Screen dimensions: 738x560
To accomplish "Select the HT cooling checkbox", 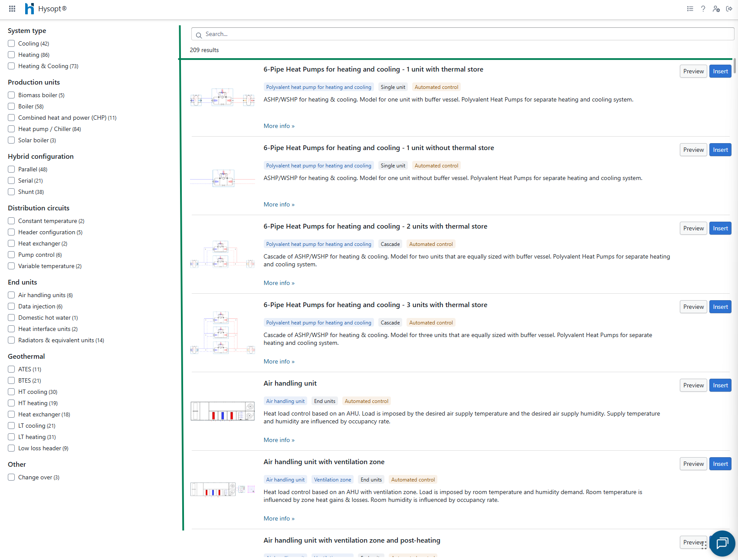I will tap(11, 392).
